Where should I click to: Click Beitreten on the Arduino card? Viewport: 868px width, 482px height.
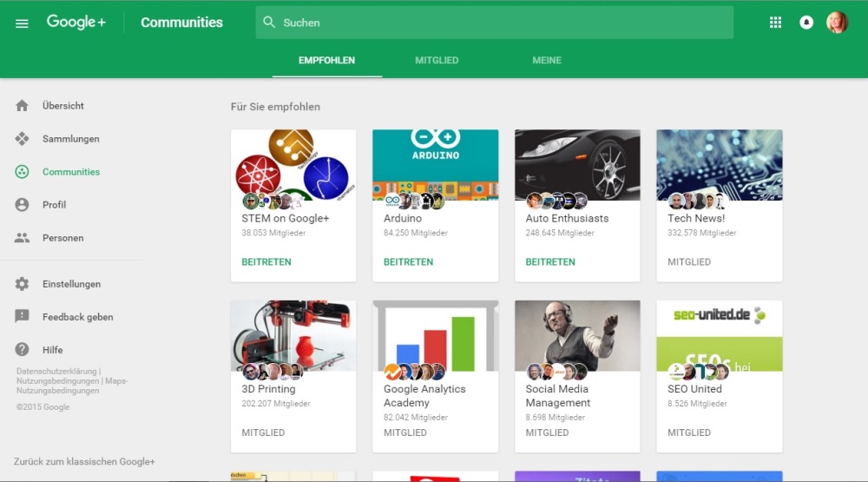pos(408,261)
